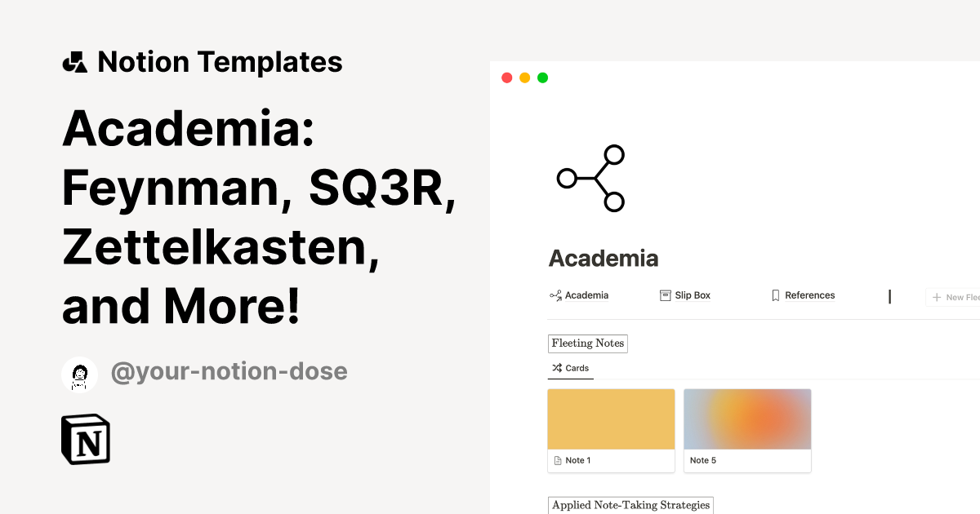
Task: Click the yellow cover of Note 1
Action: click(x=611, y=419)
